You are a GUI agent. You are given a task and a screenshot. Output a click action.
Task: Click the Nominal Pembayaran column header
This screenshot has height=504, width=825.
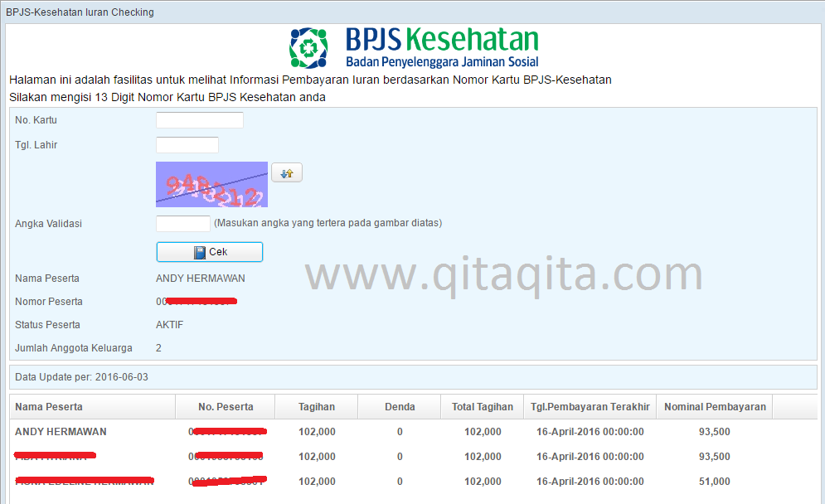coord(715,407)
